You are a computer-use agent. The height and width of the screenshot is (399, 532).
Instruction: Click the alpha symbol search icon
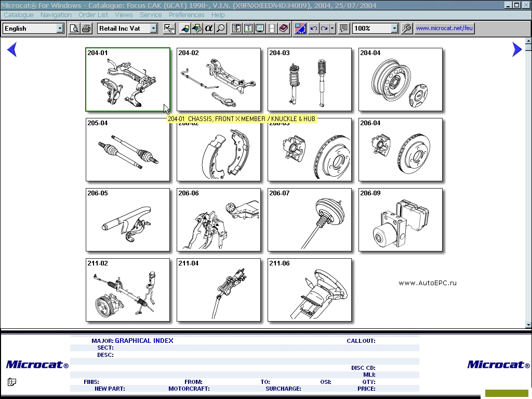[x=209, y=29]
